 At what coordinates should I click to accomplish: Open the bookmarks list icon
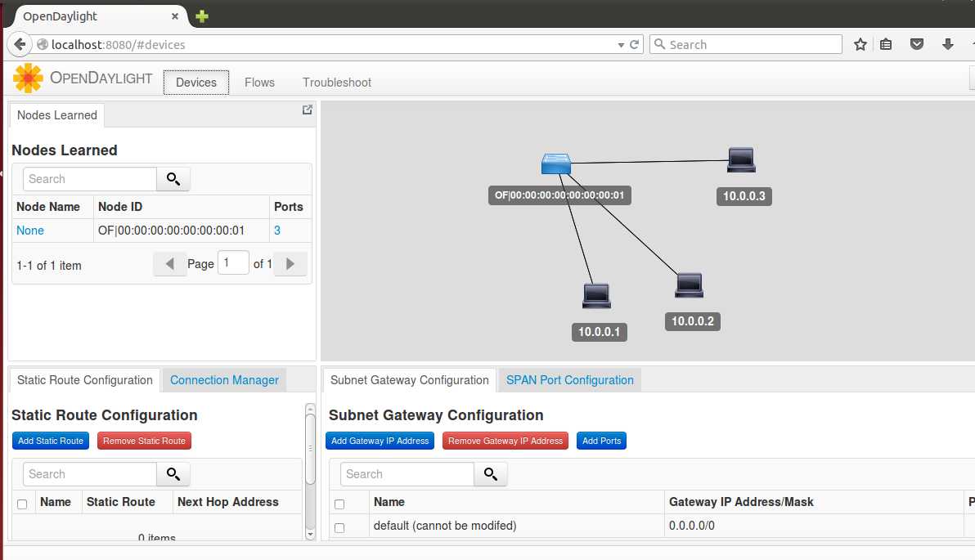[x=886, y=44]
